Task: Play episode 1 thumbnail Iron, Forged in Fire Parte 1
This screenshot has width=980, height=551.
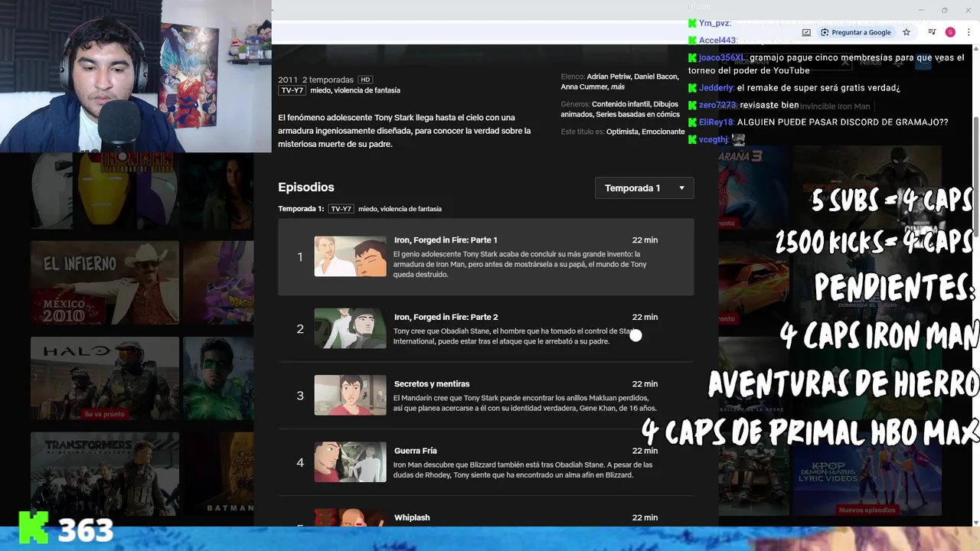Action: 350,256
